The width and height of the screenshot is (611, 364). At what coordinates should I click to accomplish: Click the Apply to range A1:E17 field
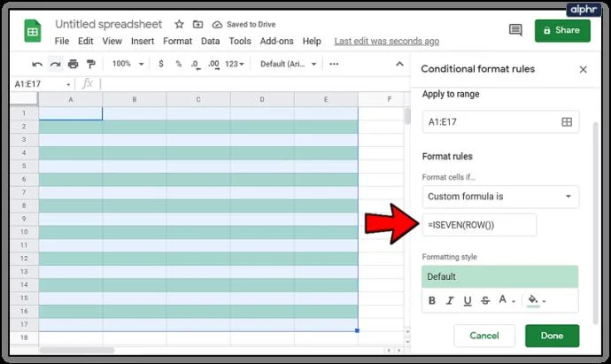[x=500, y=122]
